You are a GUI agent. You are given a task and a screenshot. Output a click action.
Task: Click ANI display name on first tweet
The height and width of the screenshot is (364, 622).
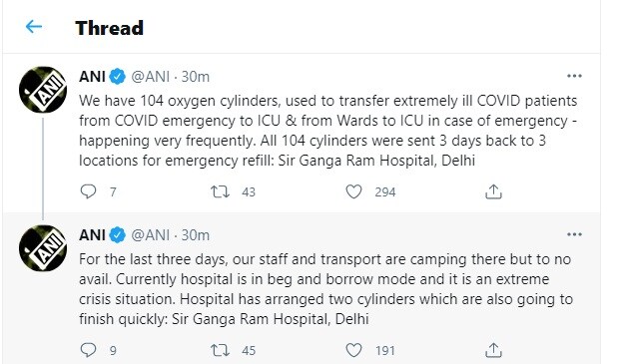coord(92,77)
